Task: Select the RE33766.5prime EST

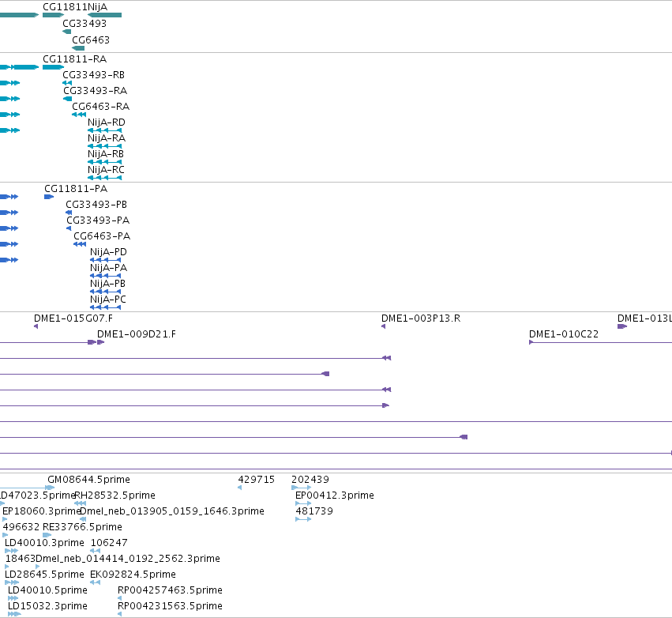Action: coord(47,535)
